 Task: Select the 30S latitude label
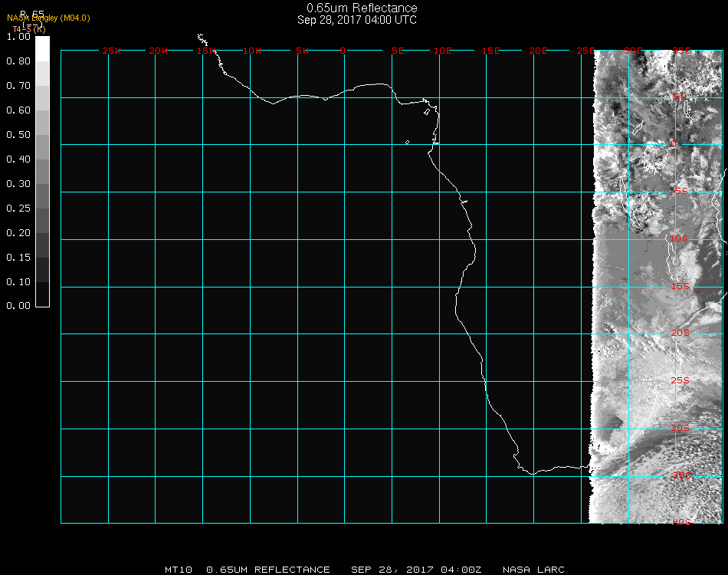click(x=681, y=428)
